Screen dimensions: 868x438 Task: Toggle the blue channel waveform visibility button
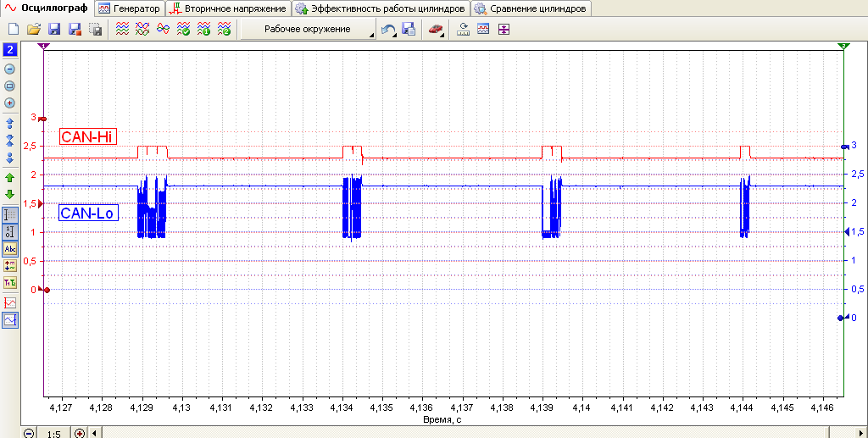pyautogui.click(x=10, y=319)
